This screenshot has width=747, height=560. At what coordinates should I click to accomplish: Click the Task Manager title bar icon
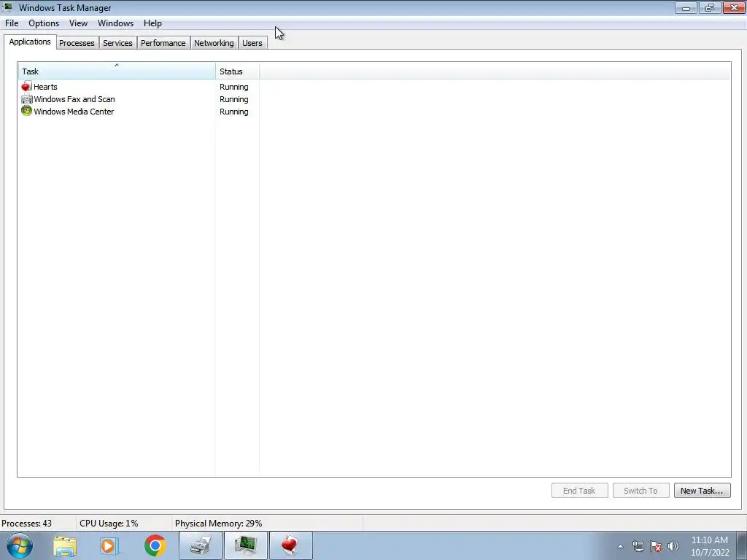(7, 7)
